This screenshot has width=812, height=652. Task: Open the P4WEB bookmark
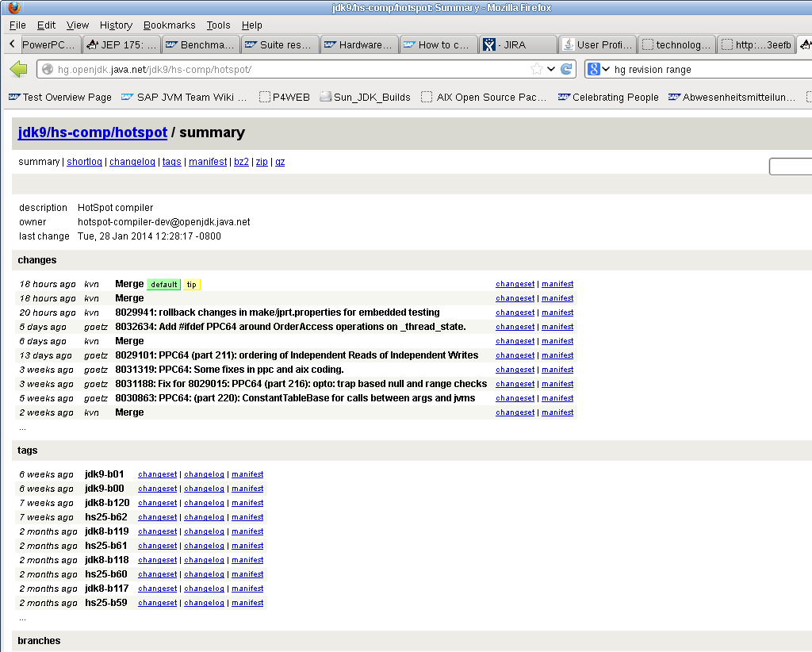[x=285, y=98]
